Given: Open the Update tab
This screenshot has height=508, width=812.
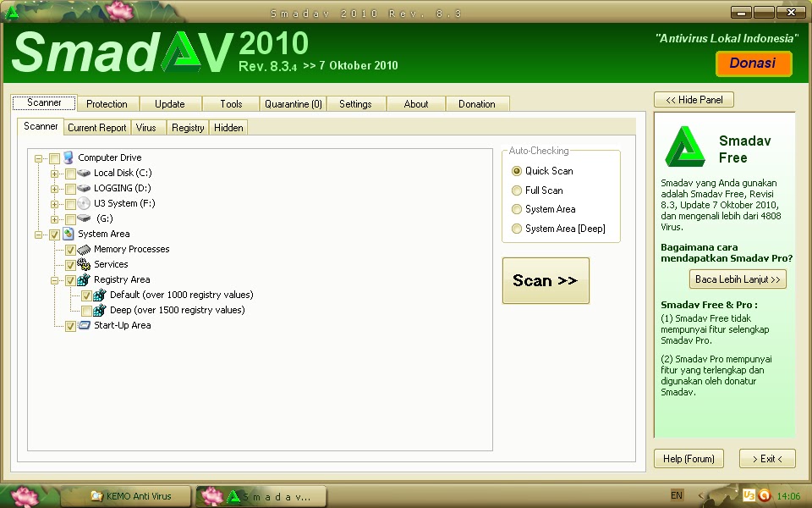Looking at the screenshot, I should pyautogui.click(x=170, y=103).
